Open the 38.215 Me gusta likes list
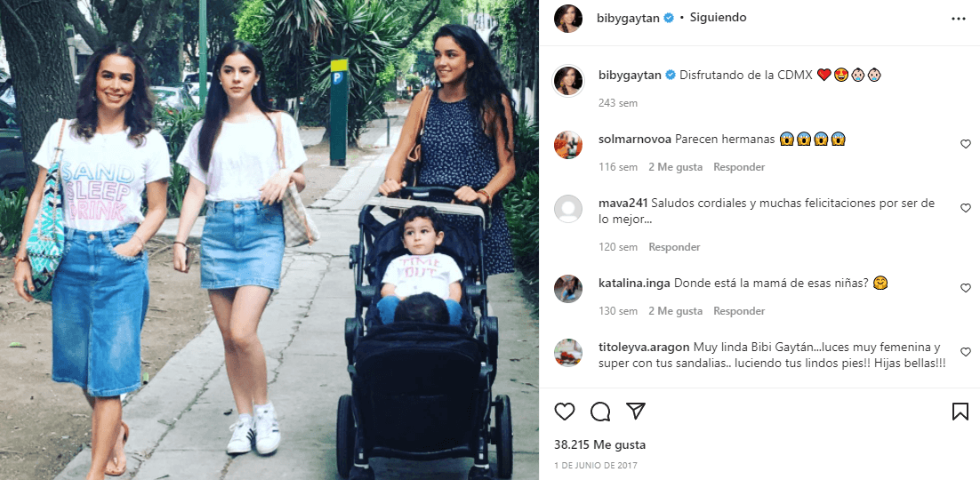The height and width of the screenshot is (480, 980). 600,445
